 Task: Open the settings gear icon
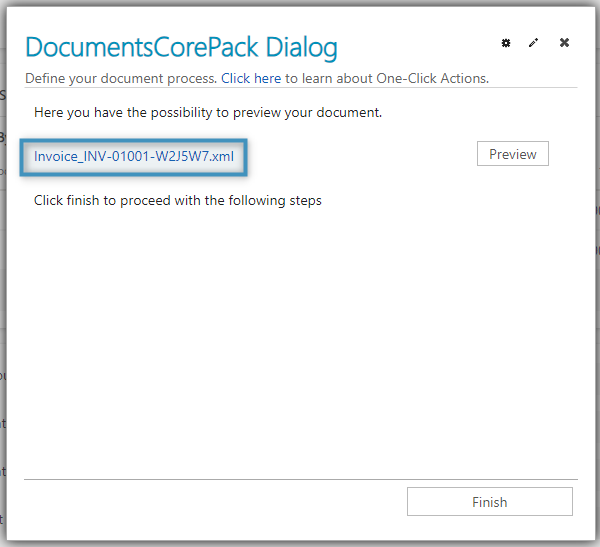pos(506,43)
